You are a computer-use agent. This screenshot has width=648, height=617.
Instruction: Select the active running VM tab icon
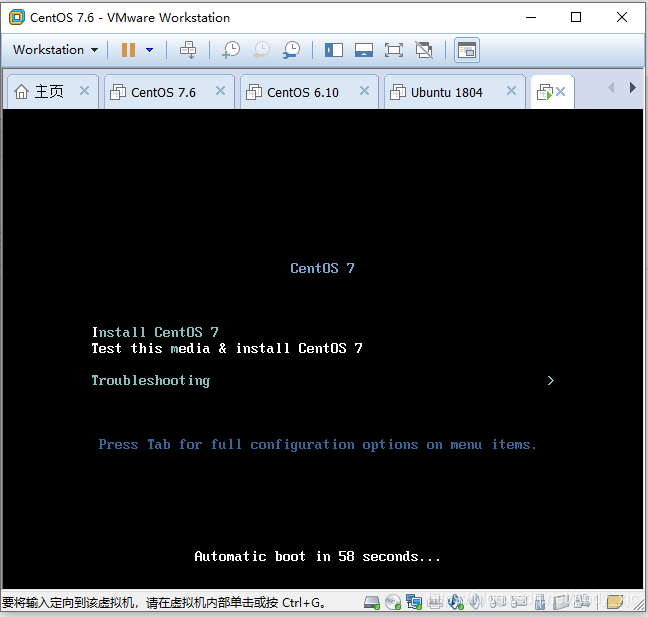[544, 92]
